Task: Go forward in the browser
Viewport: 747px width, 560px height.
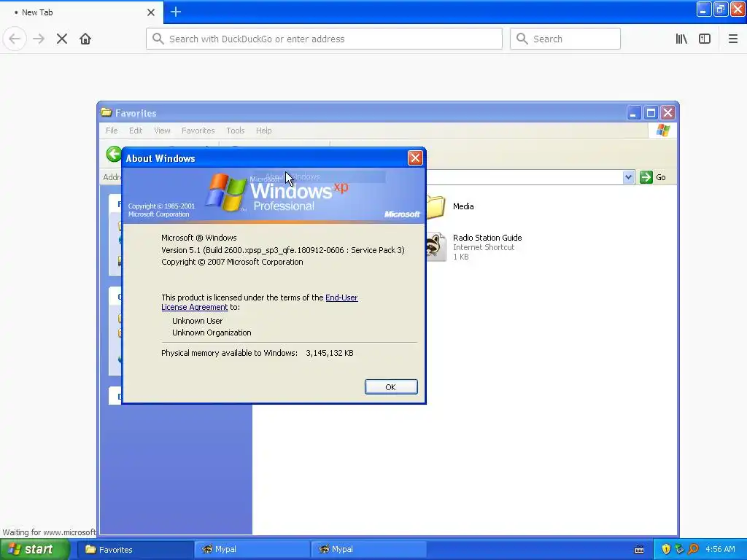Action: pos(39,39)
